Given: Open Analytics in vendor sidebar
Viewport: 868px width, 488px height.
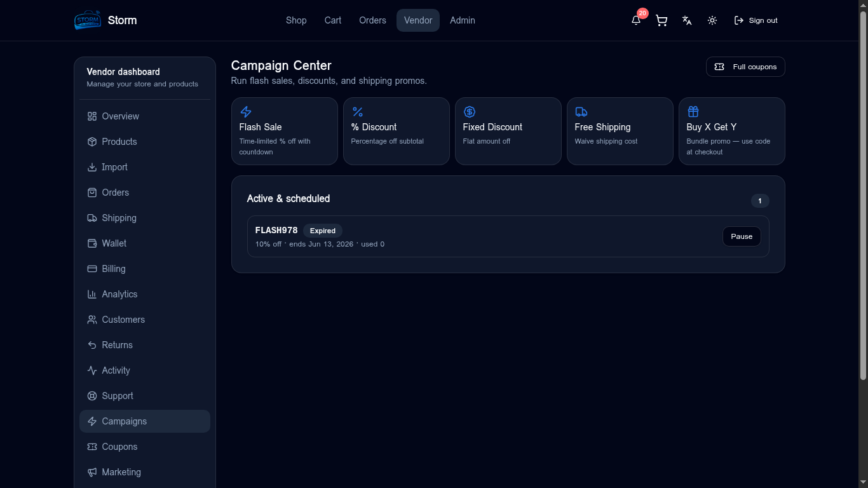Looking at the screenshot, I should coord(145,294).
